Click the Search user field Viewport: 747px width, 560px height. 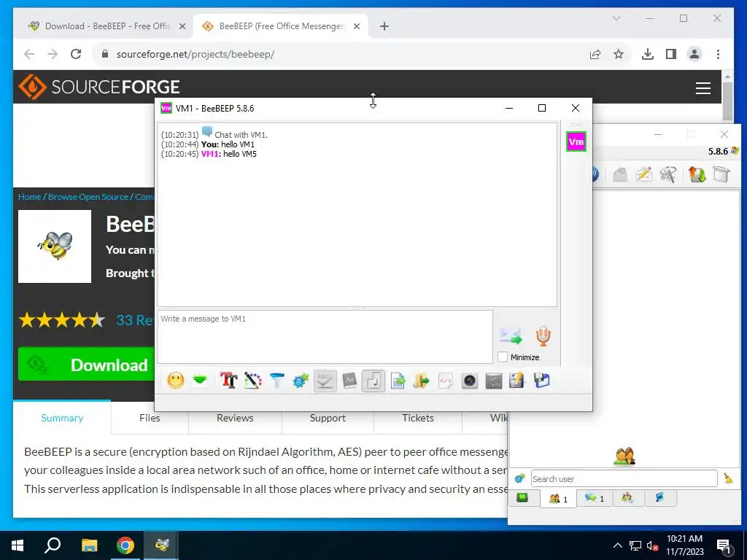tap(624, 478)
